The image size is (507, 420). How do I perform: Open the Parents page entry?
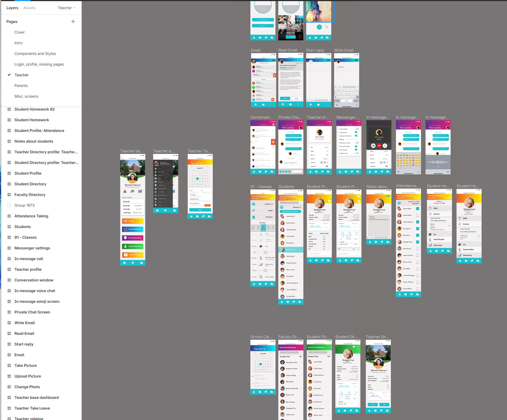[21, 85]
